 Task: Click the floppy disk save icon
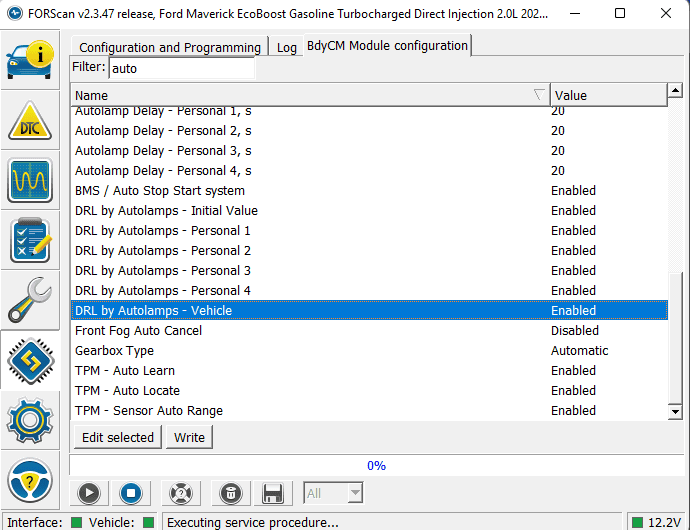tap(273, 493)
